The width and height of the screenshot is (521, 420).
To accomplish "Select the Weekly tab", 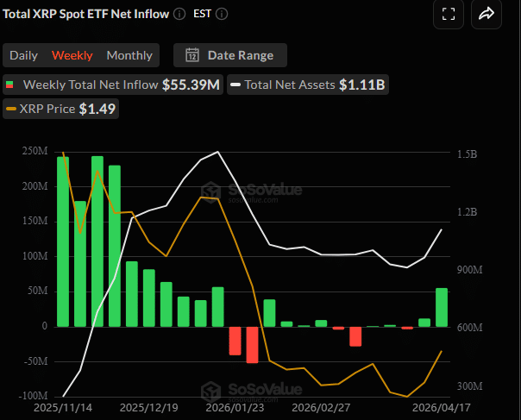I will [72, 55].
